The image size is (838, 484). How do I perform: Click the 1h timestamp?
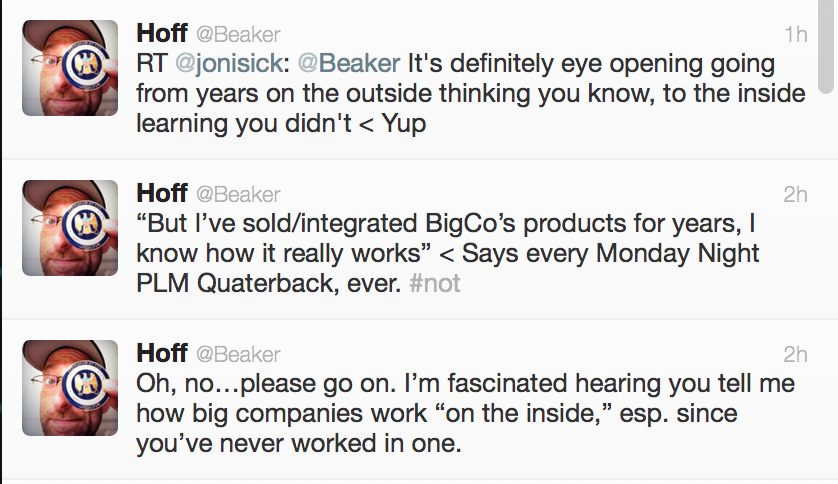point(796,35)
